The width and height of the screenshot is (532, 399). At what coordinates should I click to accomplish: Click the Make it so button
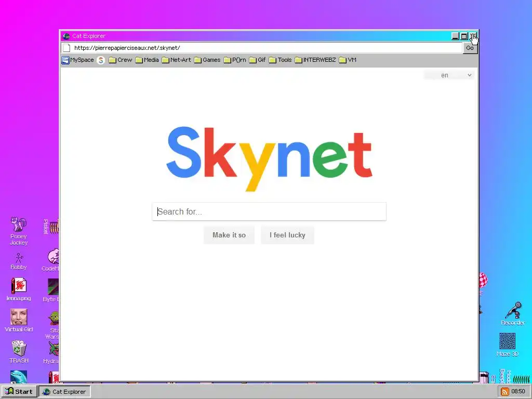coord(229,235)
